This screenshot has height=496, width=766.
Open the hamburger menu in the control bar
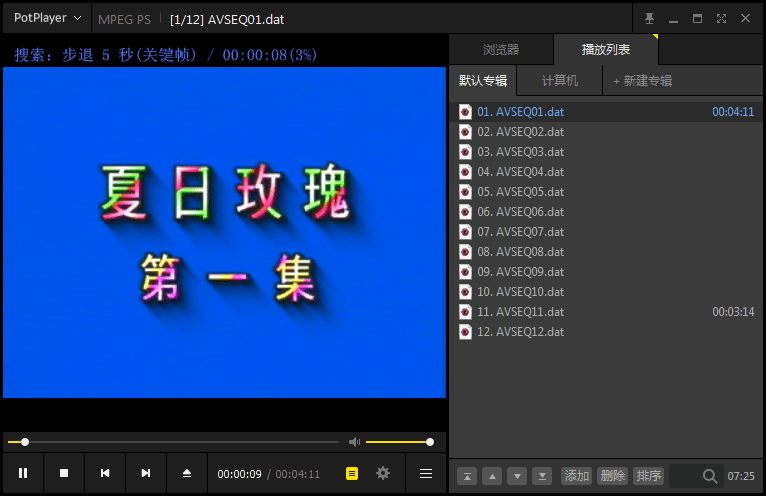point(426,473)
